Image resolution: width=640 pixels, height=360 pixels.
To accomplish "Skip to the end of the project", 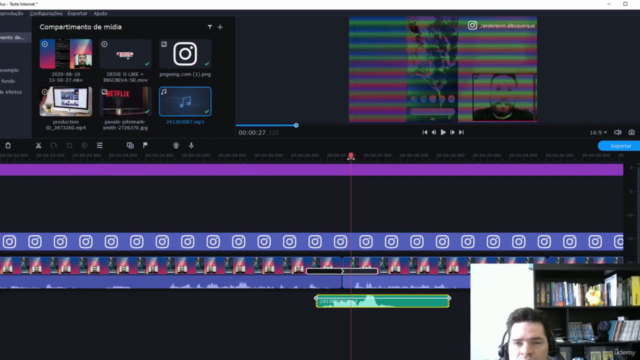I will 461,132.
